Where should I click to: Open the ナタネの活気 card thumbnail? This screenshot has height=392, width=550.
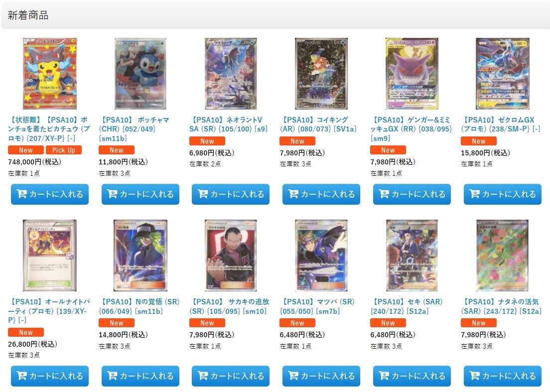[503, 256]
